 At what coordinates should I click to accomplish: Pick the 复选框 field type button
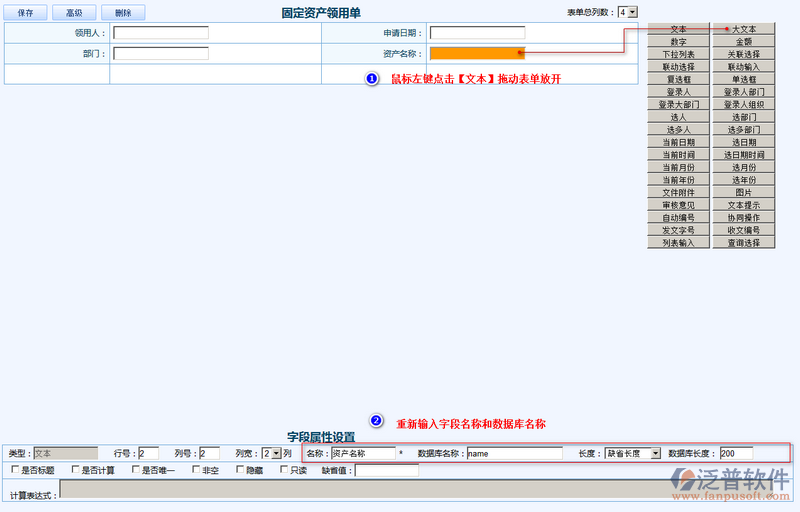678,79
